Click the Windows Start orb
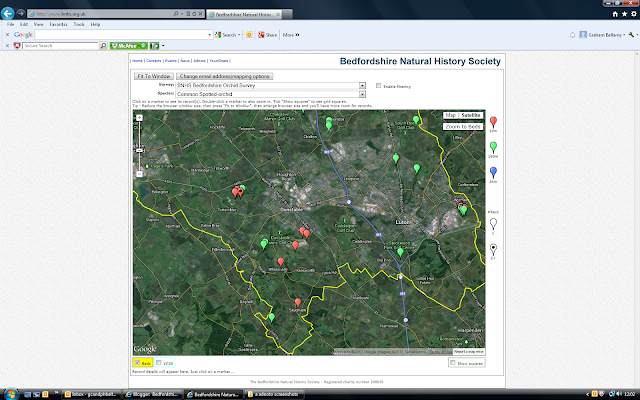The image size is (640, 400). coord(10,394)
